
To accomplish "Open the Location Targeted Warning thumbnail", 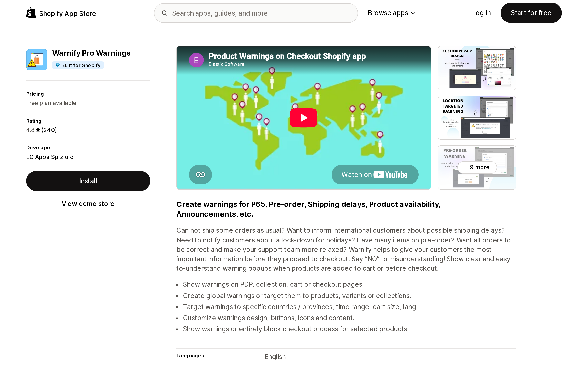I will coord(477,118).
